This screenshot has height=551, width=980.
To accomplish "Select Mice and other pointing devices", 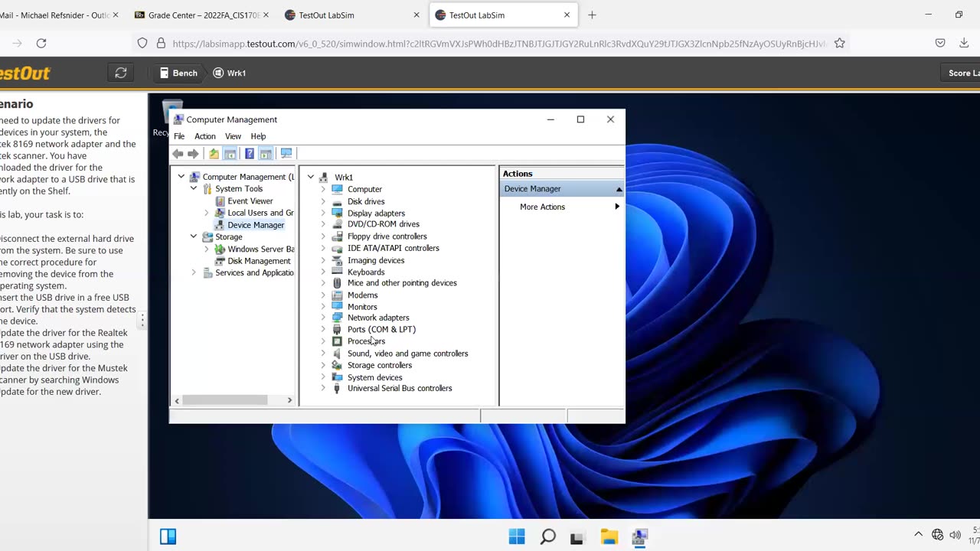I will [x=402, y=283].
